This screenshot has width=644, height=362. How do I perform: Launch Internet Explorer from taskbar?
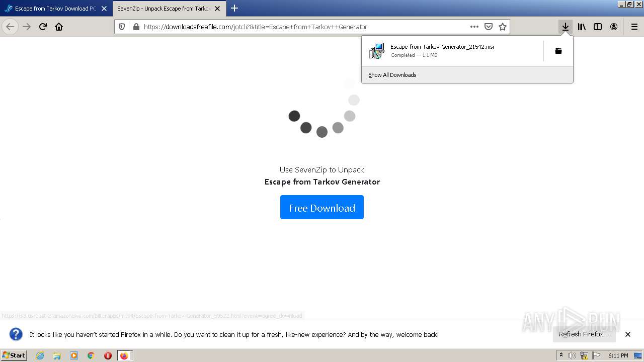pyautogui.click(x=40, y=355)
